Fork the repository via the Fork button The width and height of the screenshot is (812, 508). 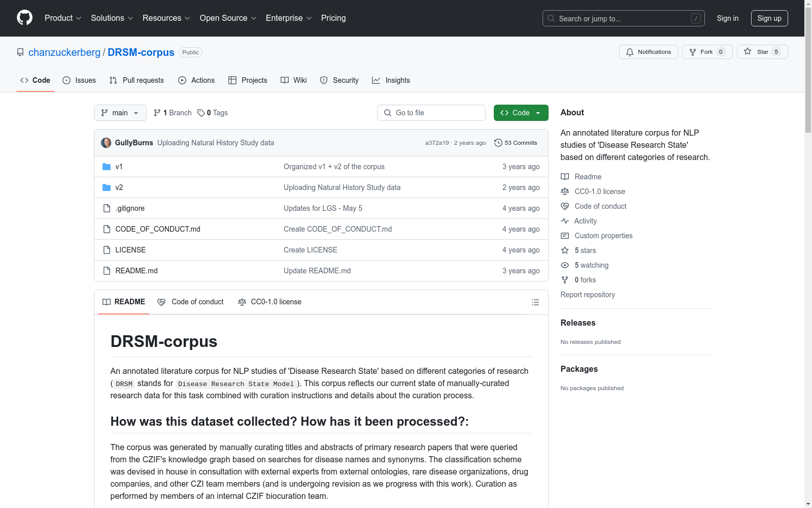[707, 52]
